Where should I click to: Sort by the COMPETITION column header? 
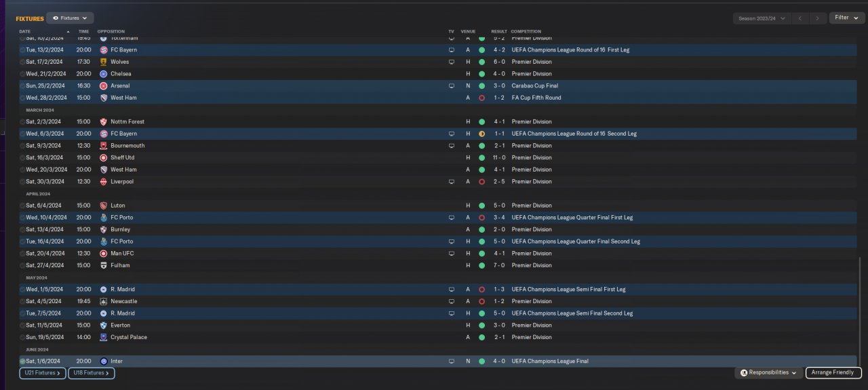(526, 32)
